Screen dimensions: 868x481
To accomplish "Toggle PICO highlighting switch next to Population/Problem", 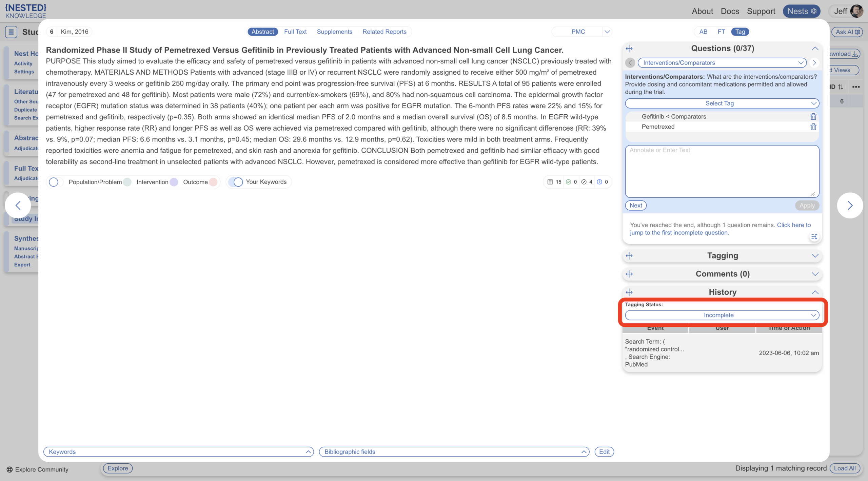I will (x=55, y=182).
